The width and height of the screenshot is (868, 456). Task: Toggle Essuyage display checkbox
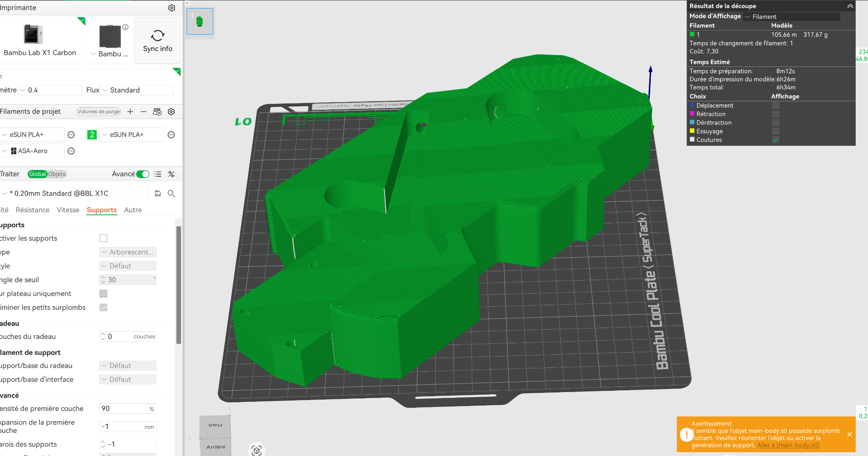pyautogui.click(x=776, y=131)
